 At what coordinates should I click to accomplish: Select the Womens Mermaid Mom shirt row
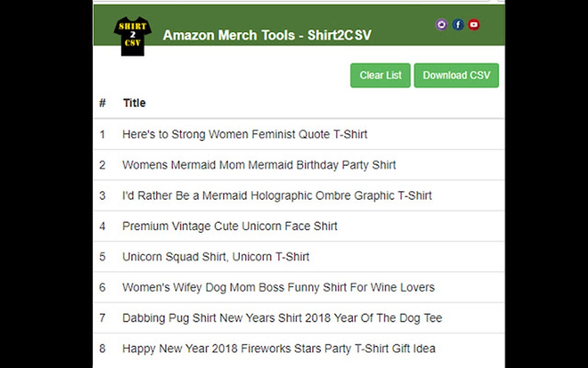(x=259, y=165)
